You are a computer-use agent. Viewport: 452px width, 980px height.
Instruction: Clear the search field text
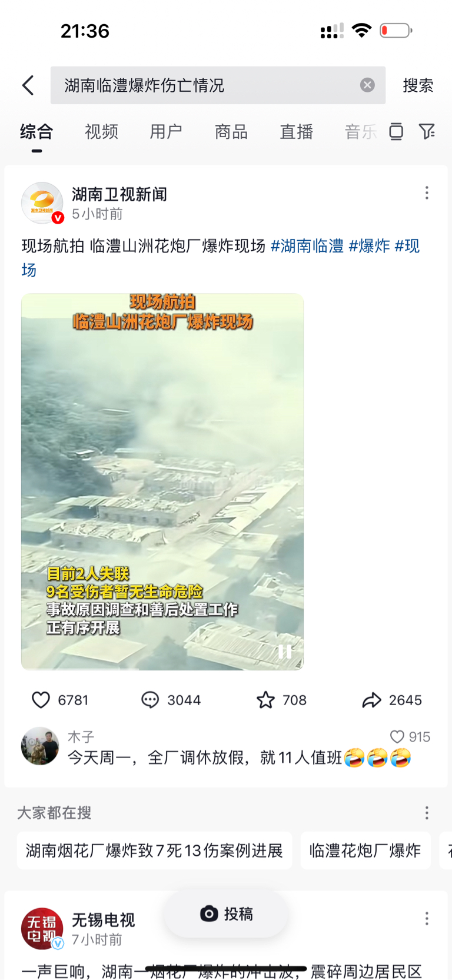(x=367, y=85)
